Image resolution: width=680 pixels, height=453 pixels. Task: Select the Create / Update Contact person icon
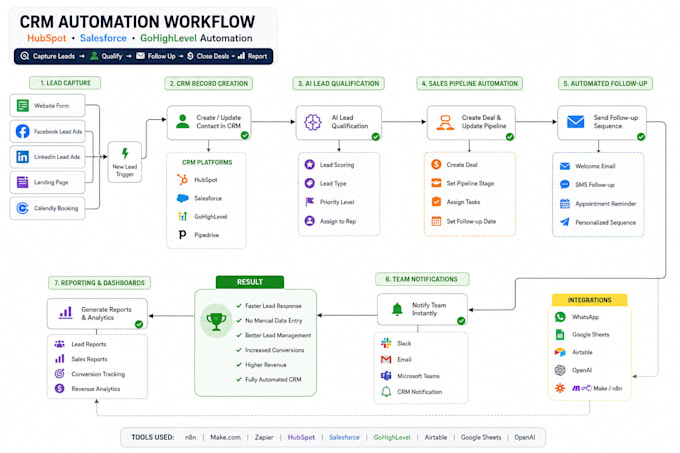(183, 122)
